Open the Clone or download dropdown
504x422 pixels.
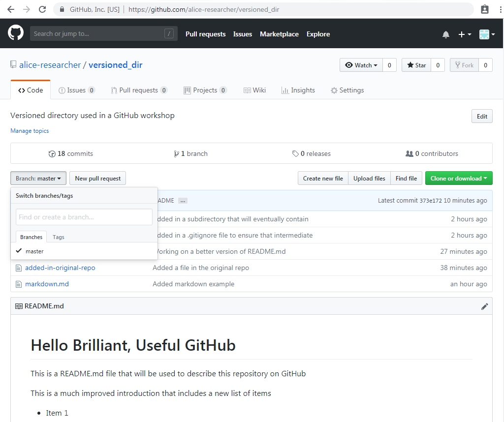pos(459,178)
